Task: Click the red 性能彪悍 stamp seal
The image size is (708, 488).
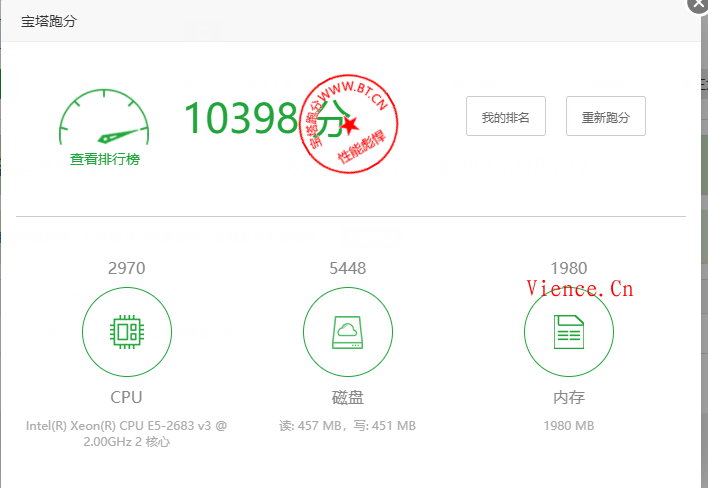Action: 352,124
